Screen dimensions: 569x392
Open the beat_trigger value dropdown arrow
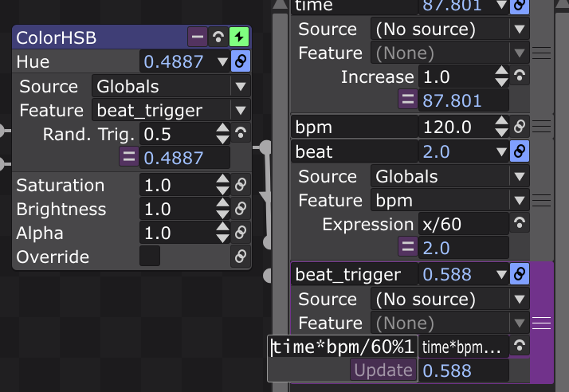click(501, 274)
